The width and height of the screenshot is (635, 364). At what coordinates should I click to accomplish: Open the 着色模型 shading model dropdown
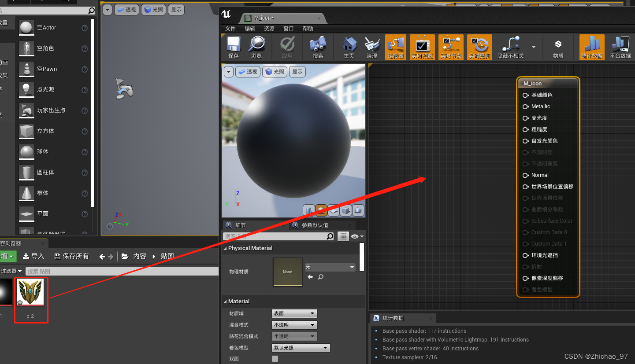[x=301, y=348]
